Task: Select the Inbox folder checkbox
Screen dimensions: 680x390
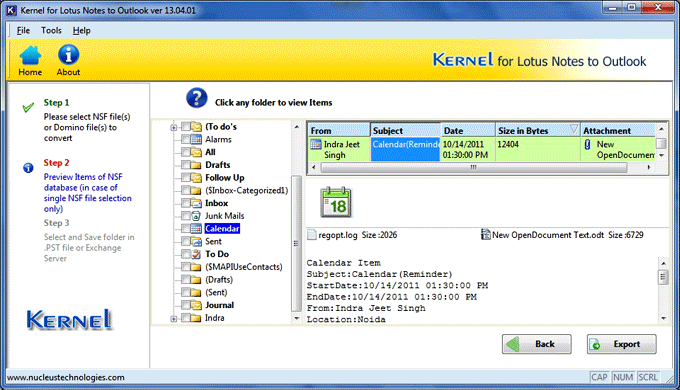Action: [x=186, y=203]
